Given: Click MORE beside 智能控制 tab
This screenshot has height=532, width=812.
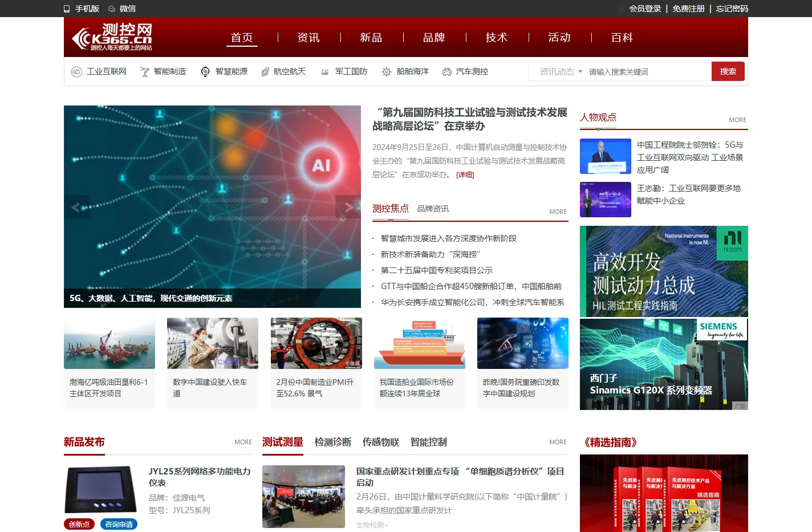Looking at the screenshot, I should pos(558,442).
